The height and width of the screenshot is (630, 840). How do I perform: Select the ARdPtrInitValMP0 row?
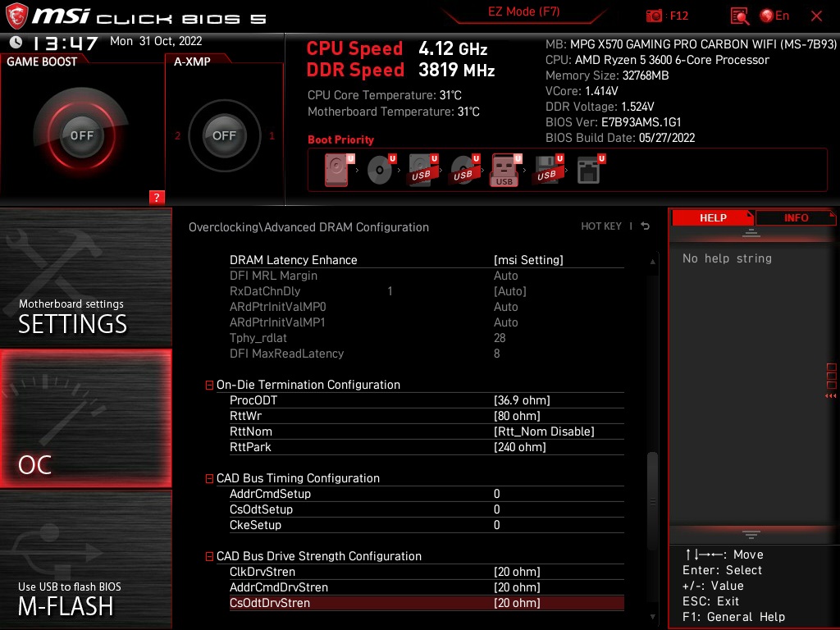pos(427,307)
